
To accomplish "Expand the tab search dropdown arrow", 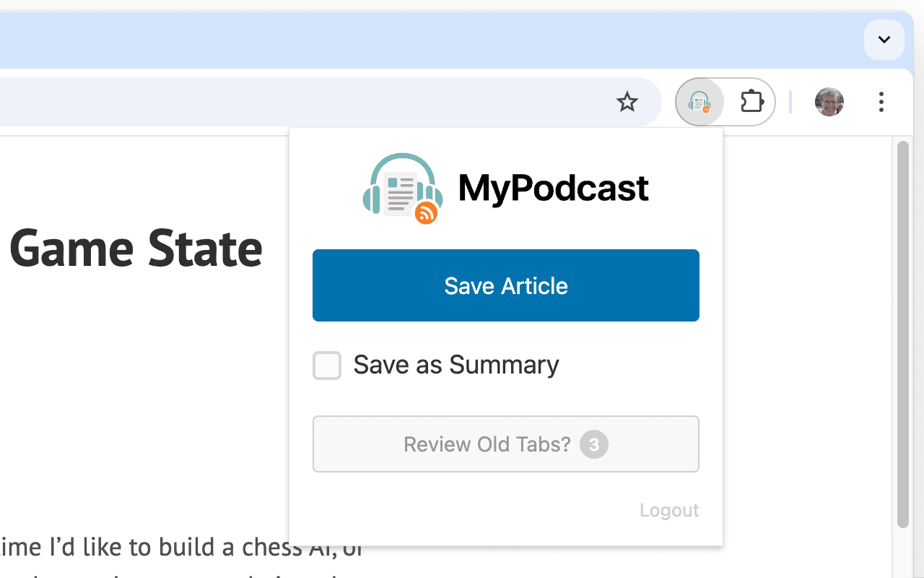I will click(x=884, y=40).
